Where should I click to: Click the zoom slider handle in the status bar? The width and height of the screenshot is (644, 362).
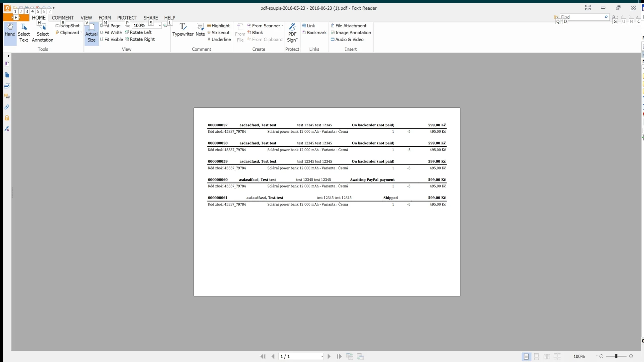616,356
